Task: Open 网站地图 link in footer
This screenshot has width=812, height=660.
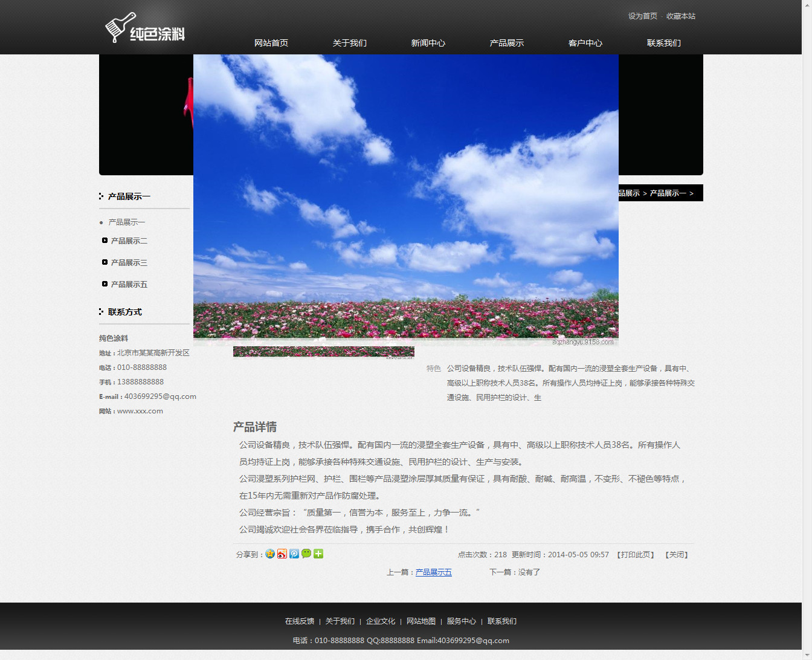Action: (x=421, y=621)
